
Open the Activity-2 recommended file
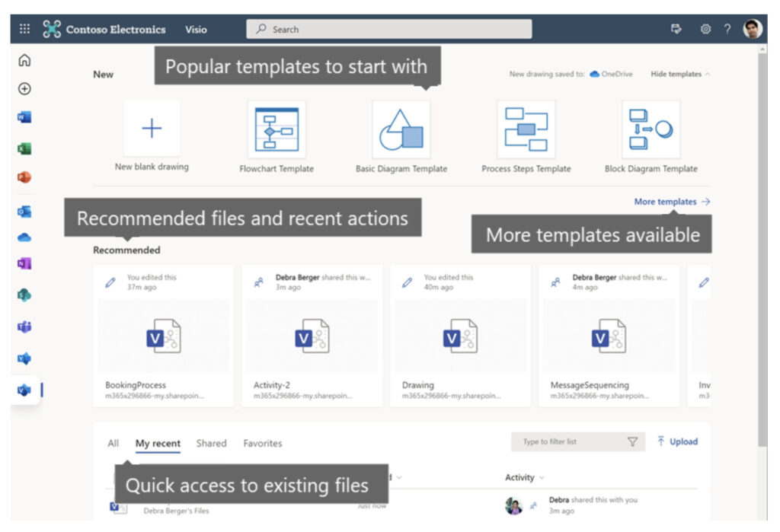click(312, 336)
